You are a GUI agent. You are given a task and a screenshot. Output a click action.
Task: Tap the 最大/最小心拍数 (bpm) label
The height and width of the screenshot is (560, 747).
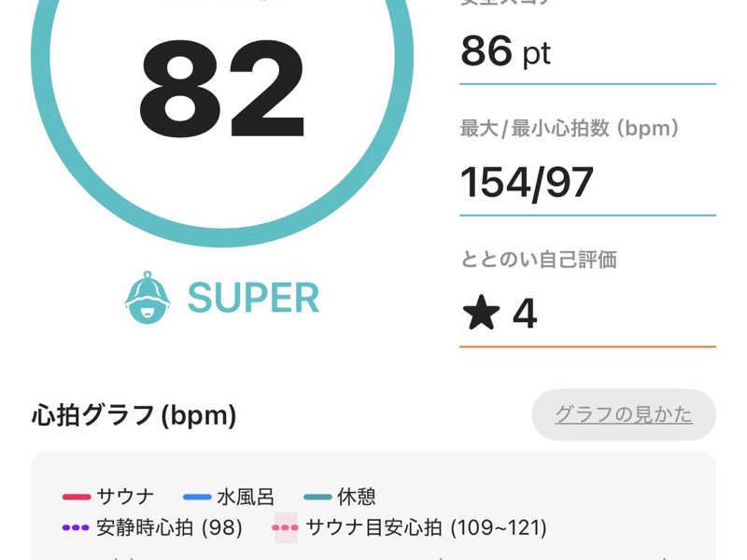click(570, 129)
